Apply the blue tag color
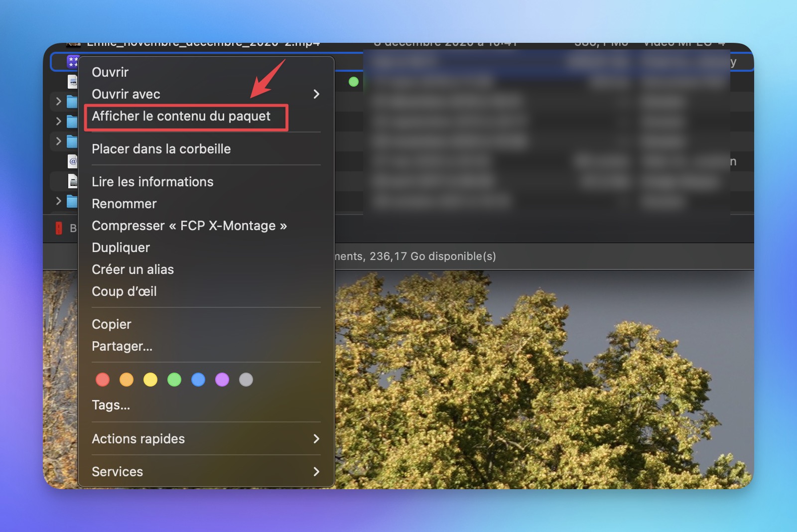 tap(198, 380)
